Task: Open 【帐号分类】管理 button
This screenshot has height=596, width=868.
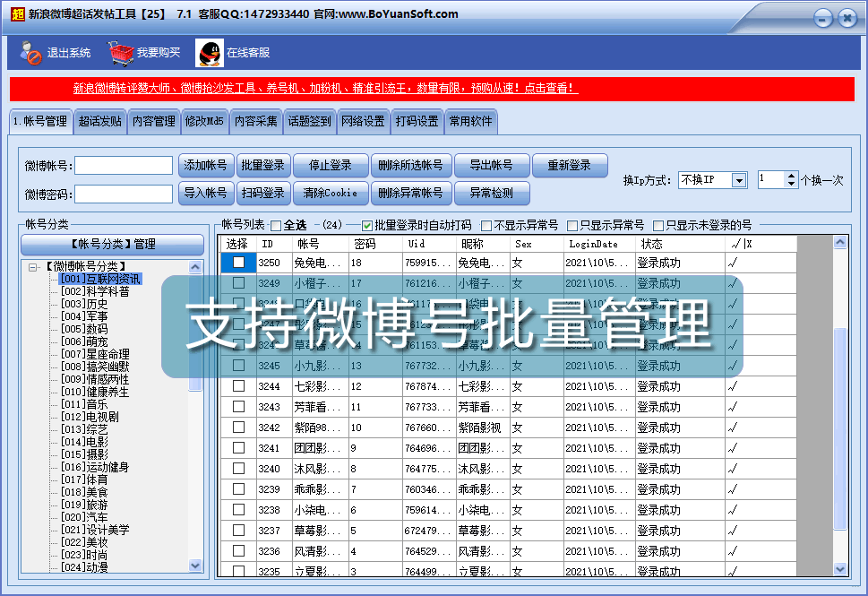Action: point(112,245)
